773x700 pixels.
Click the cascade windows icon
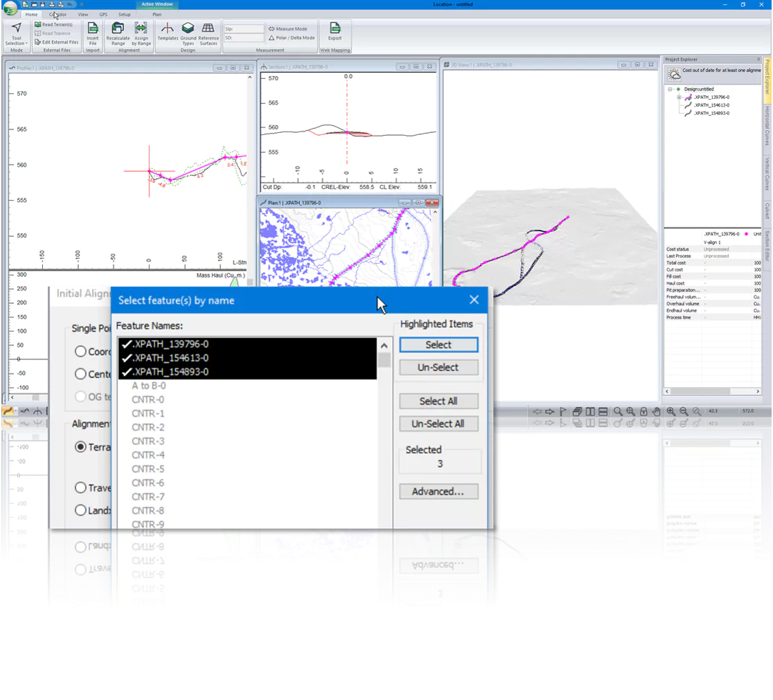click(577, 411)
